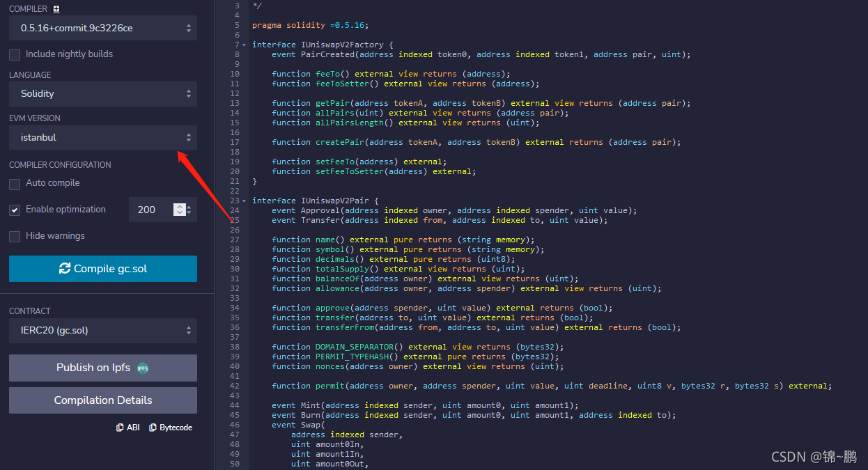The height and width of the screenshot is (470, 868).
Task: Click the 'event Mint' code line
Action: [x=425, y=405]
